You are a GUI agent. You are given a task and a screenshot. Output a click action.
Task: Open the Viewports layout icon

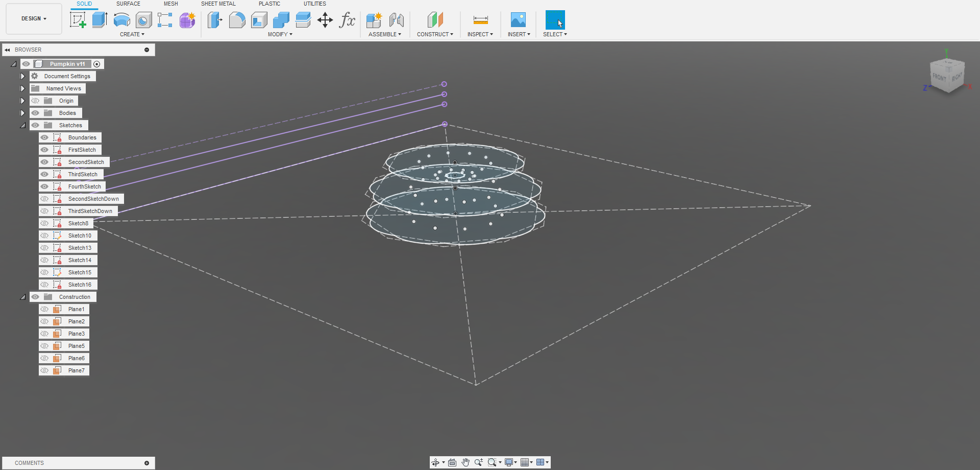click(x=541, y=462)
